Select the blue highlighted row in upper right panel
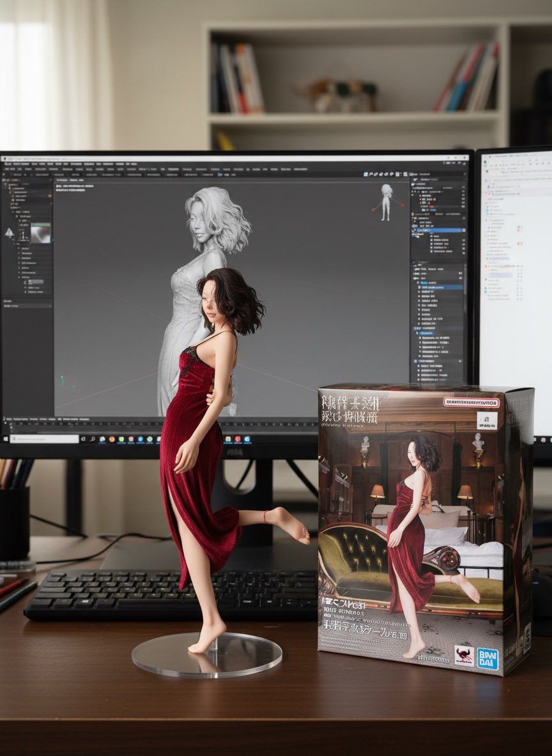This screenshot has height=756, width=552. point(439,231)
